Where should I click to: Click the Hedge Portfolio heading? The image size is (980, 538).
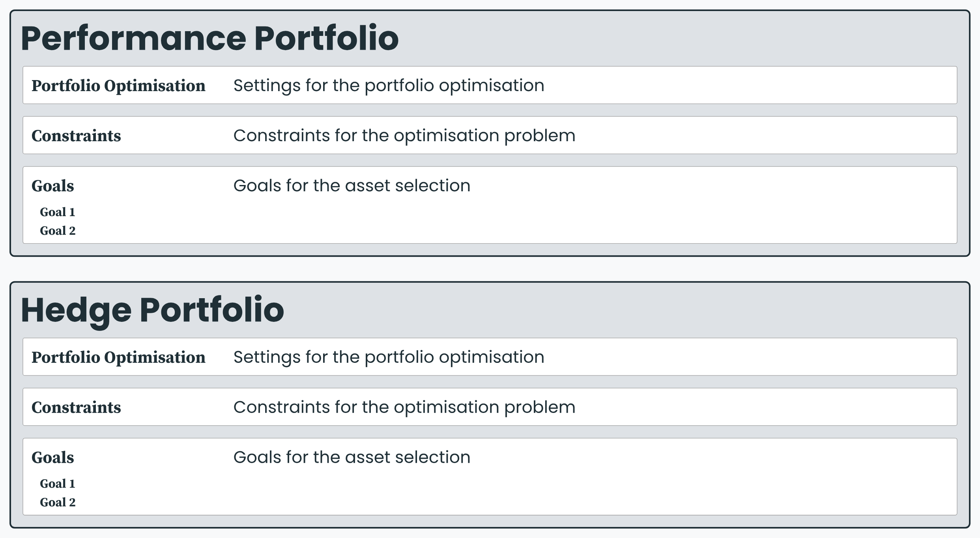[152, 310]
